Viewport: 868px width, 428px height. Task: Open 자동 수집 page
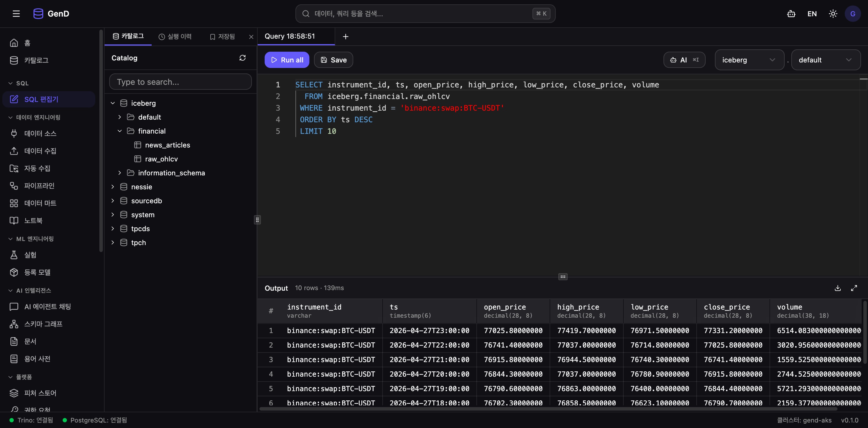pyautogui.click(x=49, y=168)
